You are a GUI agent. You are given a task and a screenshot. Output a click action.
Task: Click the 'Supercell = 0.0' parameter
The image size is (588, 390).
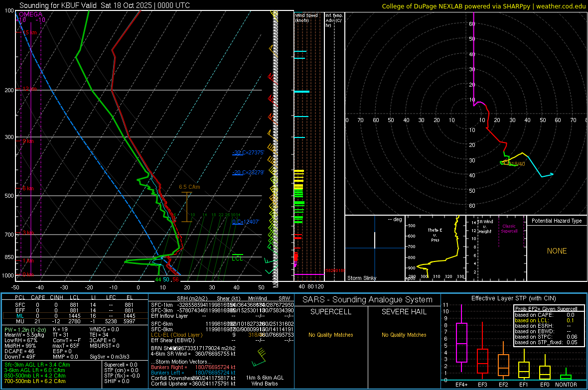pos(121,365)
